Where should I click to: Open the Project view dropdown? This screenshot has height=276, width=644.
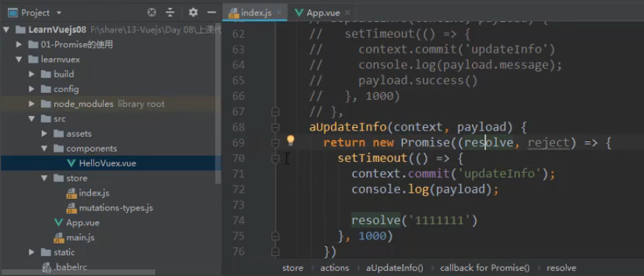[59, 13]
